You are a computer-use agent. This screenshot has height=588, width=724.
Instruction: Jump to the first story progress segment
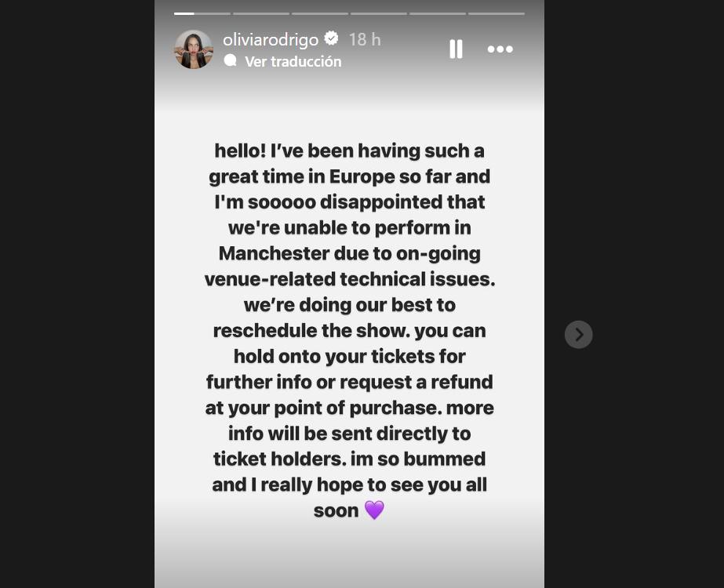(x=202, y=13)
